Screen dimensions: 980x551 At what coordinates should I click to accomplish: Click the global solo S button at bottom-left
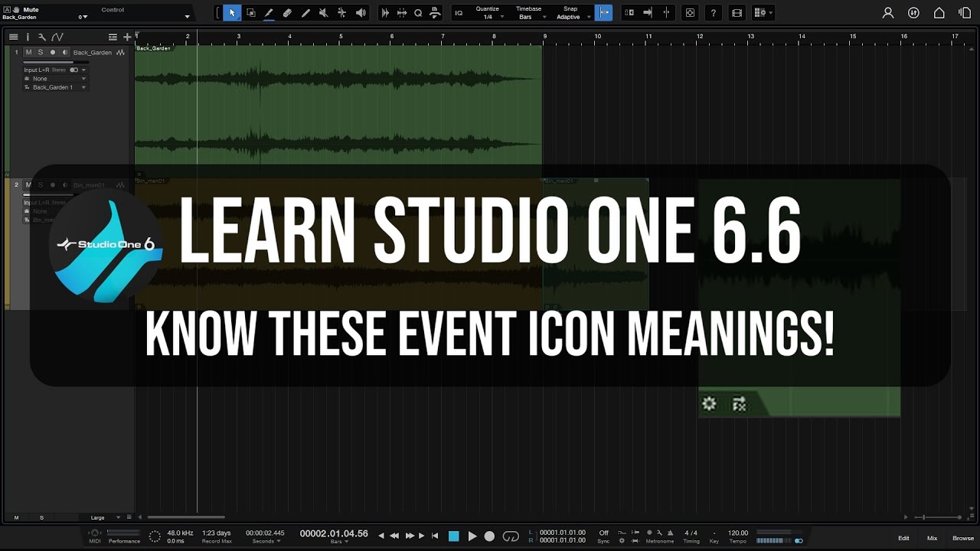pyautogui.click(x=41, y=517)
